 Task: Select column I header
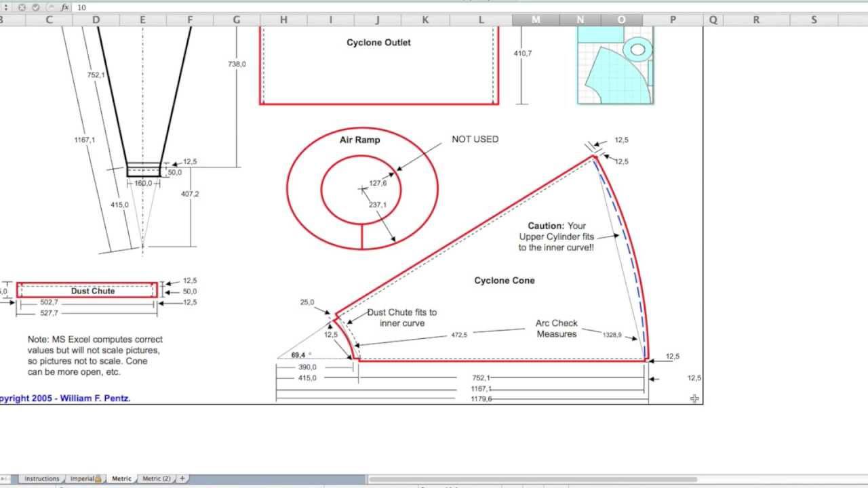(x=330, y=20)
